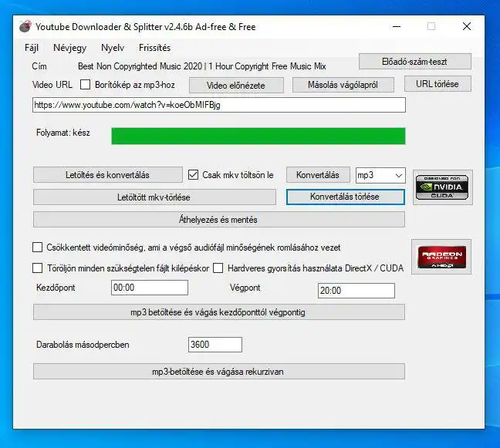The width and height of the screenshot is (500, 448).
Task: Click the Folyamat: kész status text
Action: pos(63,133)
